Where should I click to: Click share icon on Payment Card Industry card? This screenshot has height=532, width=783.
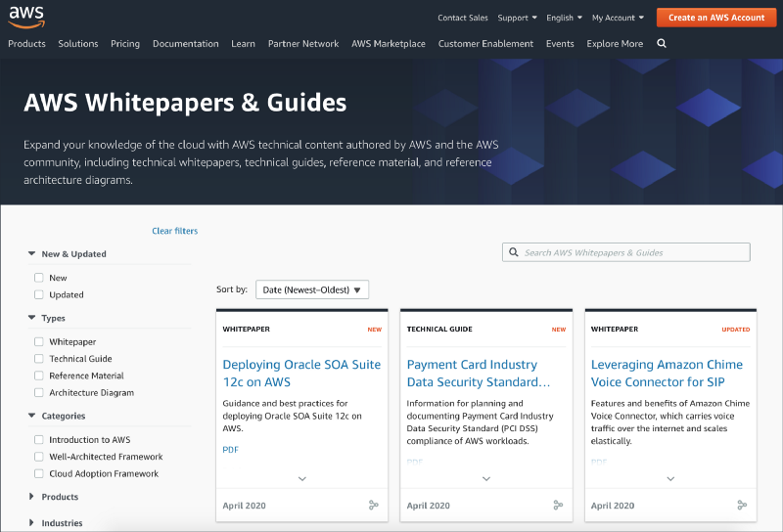558,505
